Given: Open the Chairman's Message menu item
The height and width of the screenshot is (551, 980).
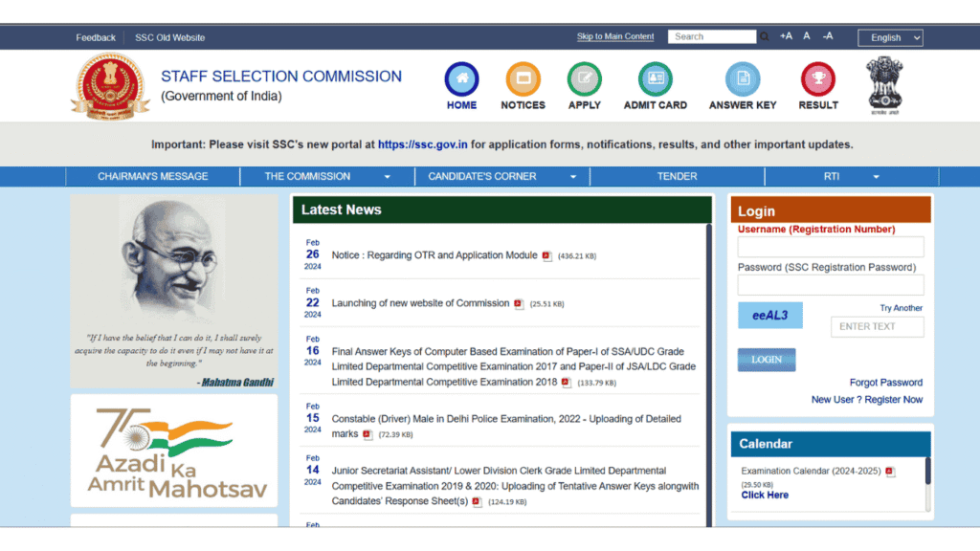Looking at the screenshot, I should pos(152,177).
